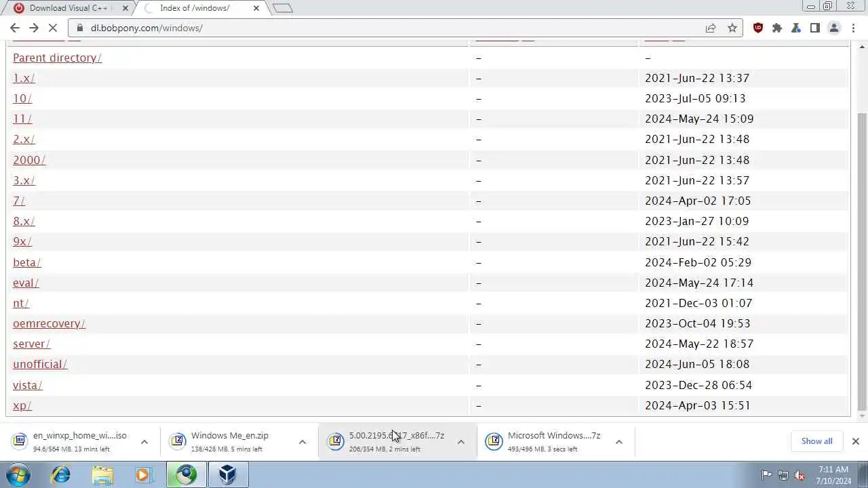The width and height of the screenshot is (868, 488).
Task: Click the Action Center flag tray icon
Action: [766, 475]
